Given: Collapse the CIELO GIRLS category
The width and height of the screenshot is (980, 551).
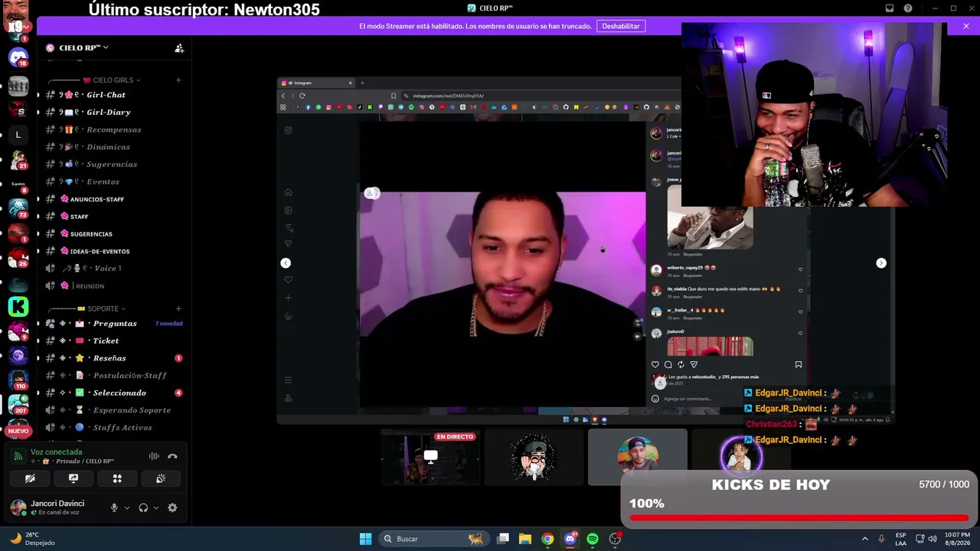Looking at the screenshot, I should [x=94, y=80].
